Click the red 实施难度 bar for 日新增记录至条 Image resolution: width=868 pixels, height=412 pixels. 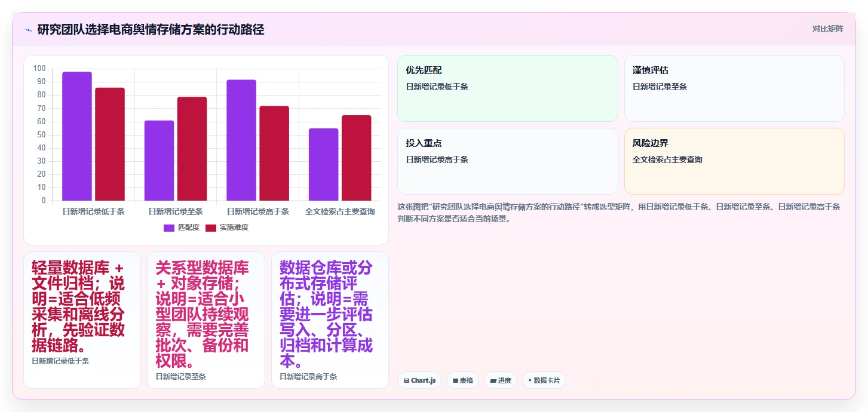coord(192,149)
